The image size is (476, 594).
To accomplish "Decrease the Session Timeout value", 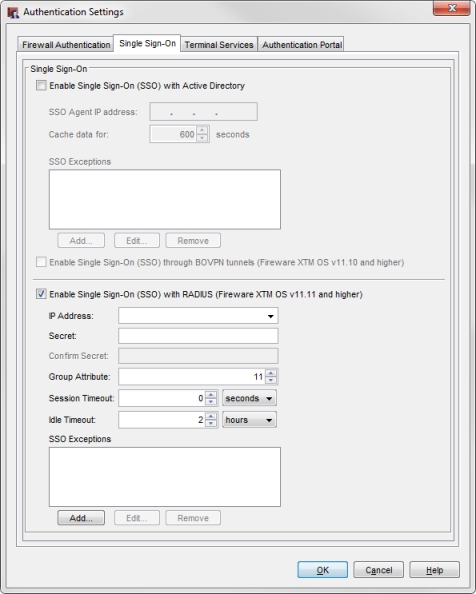I will click(211, 402).
